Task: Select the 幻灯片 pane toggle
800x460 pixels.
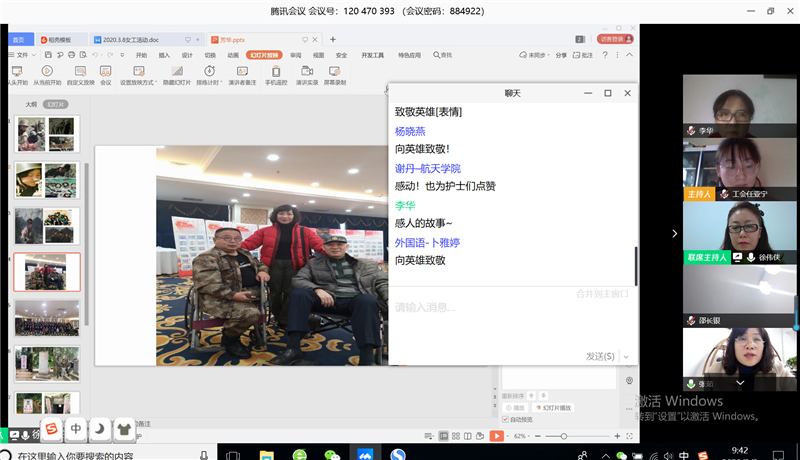Action: [x=56, y=104]
